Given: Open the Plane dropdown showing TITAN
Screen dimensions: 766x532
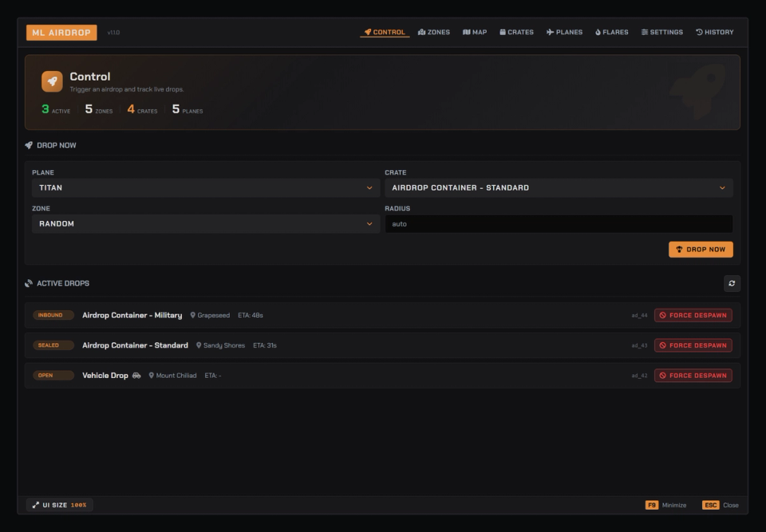Looking at the screenshot, I should tap(206, 188).
